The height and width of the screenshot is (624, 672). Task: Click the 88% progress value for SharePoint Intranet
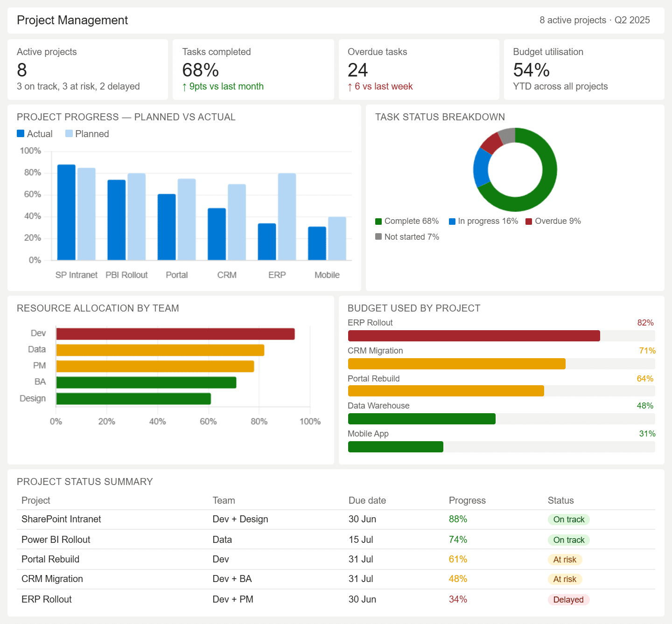458,519
